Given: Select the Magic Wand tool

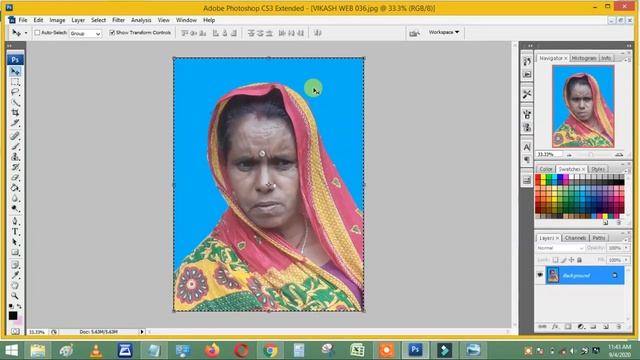Looking at the screenshot, I should [x=15, y=102].
